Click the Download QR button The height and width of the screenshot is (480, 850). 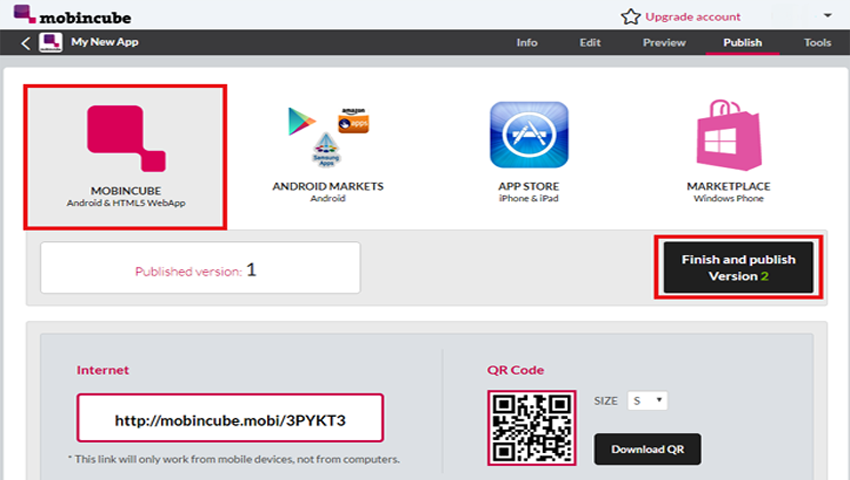coord(647,449)
